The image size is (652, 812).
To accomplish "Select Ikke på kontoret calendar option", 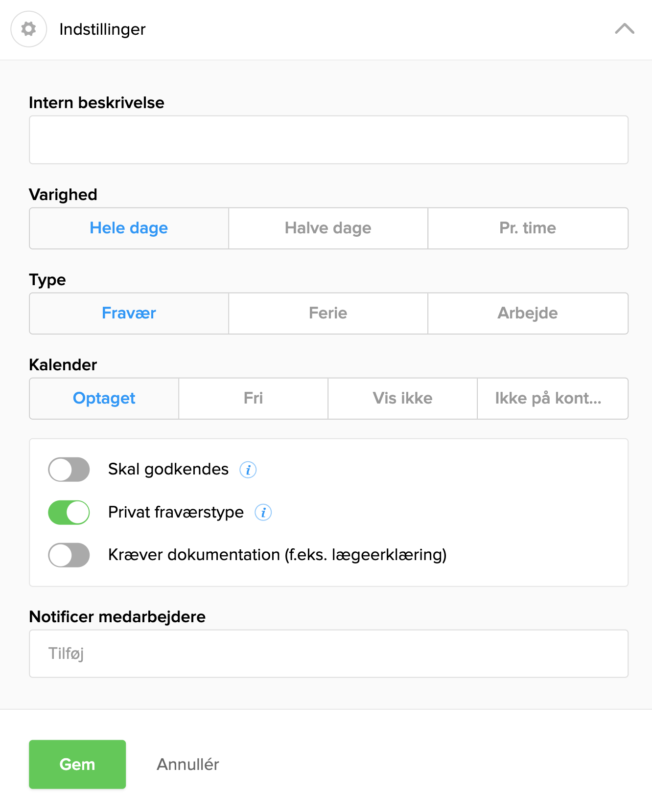I will pyautogui.click(x=552, y=399).
